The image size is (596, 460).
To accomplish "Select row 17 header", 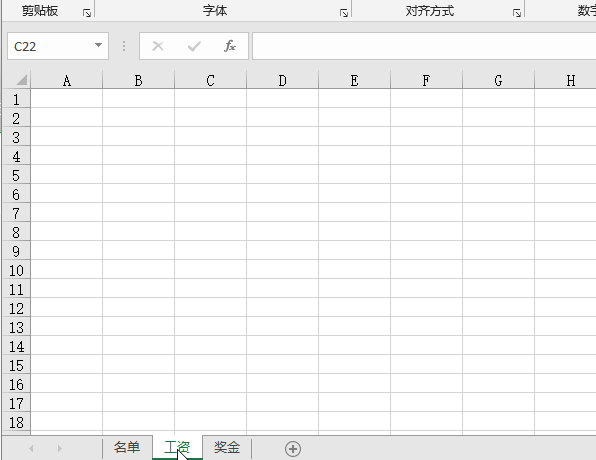I will pos(16,403).
